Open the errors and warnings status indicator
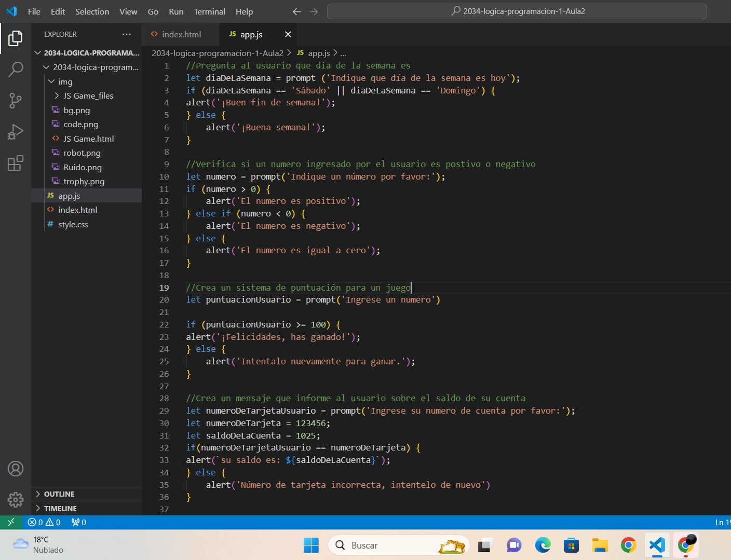 44,522
